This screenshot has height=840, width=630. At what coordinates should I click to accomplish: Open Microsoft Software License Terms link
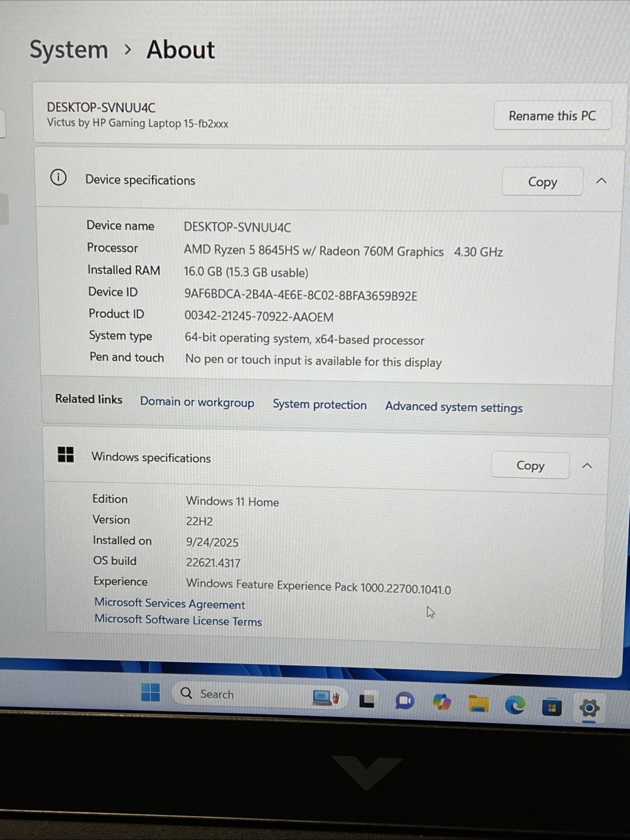tap(178, 620)
